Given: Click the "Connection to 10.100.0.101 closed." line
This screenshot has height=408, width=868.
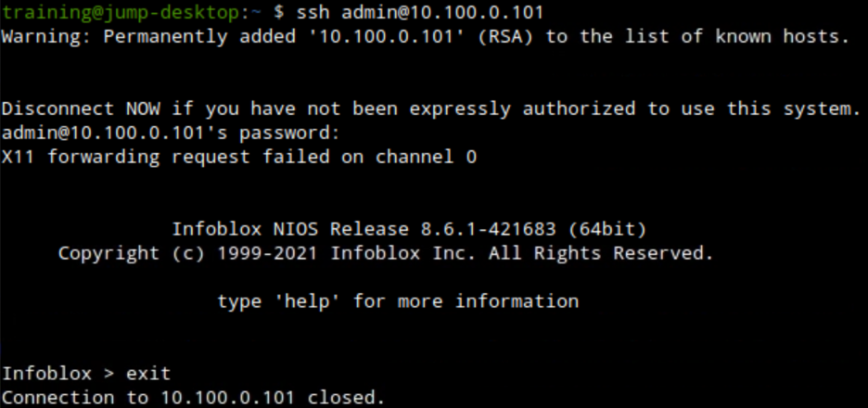Looking at the screenshot, I should point(193,398).
